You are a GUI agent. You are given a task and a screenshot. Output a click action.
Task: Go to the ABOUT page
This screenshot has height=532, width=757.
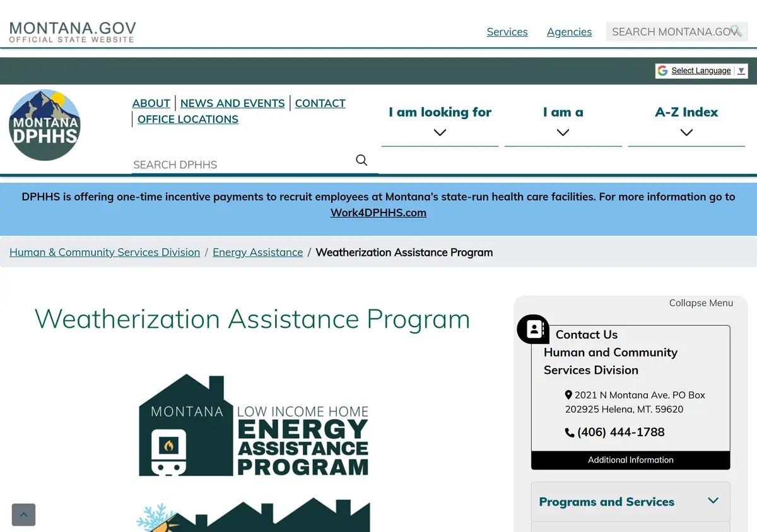pos(151,103)
